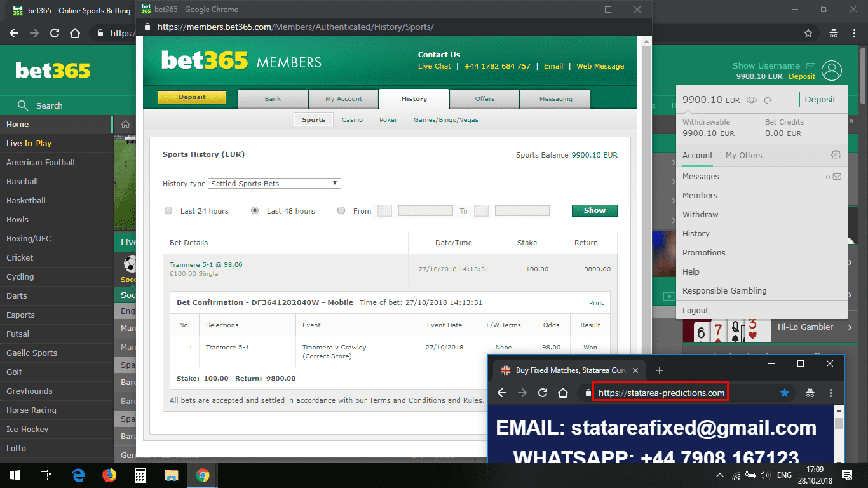Viewport: 868px width, 488px height.
Task: Click statarea window vertical scrollbar thumb
Action: (839, 424)
